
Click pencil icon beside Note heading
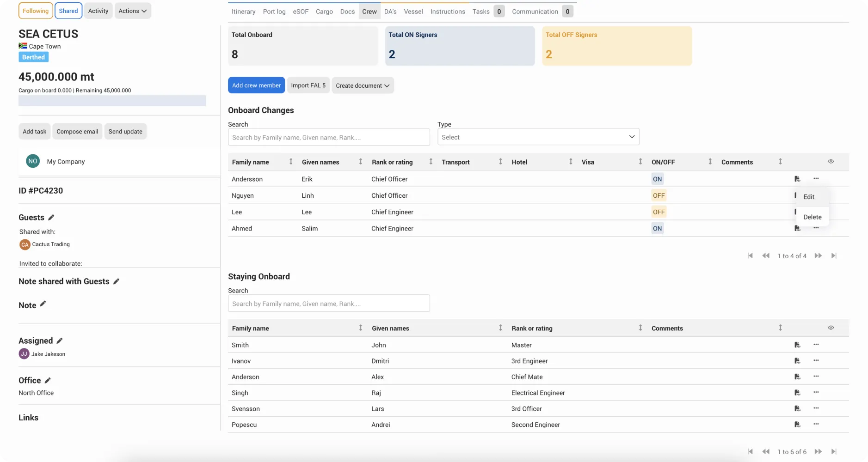point(43,304)
